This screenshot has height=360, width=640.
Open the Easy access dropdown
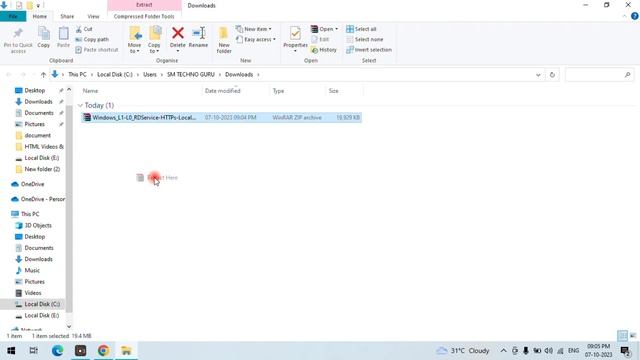coord(256,40)
